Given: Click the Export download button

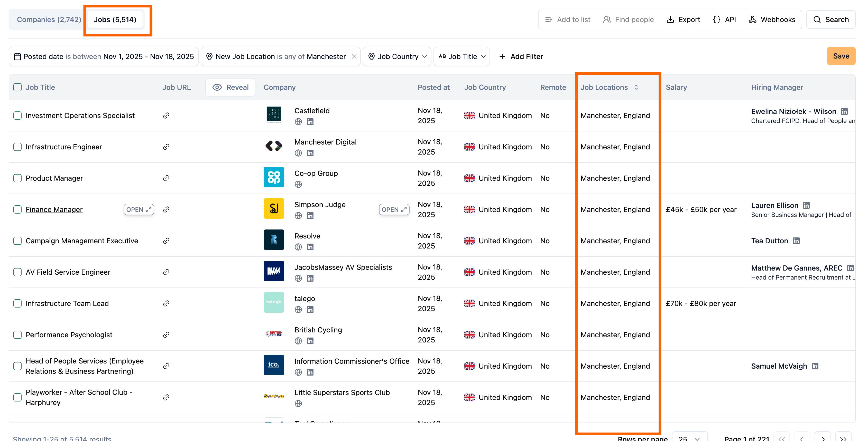Looking at the screenshot, I should 683,20.
